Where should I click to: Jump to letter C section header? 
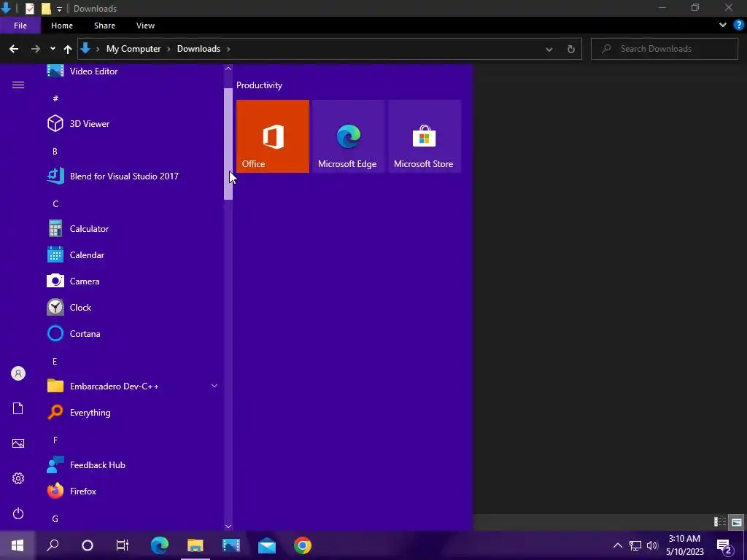(55, 204)
